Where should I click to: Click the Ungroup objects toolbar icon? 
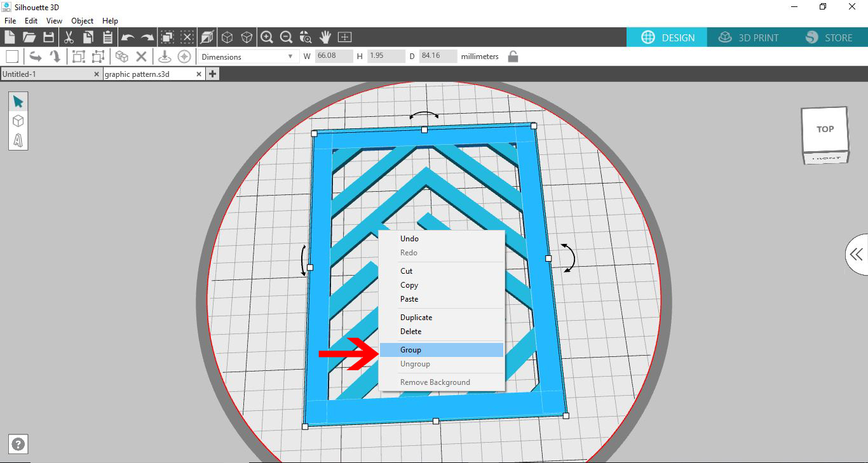click(x=98, y=57)
